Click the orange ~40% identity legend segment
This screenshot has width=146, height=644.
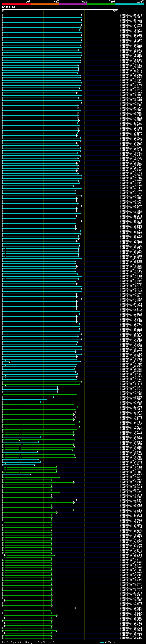45,4
